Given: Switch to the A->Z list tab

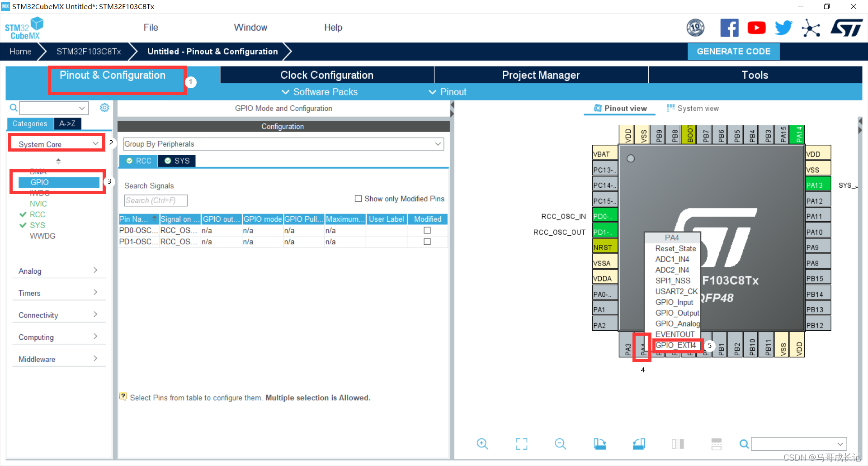Looking at the screenshot, I should point(67,124).
